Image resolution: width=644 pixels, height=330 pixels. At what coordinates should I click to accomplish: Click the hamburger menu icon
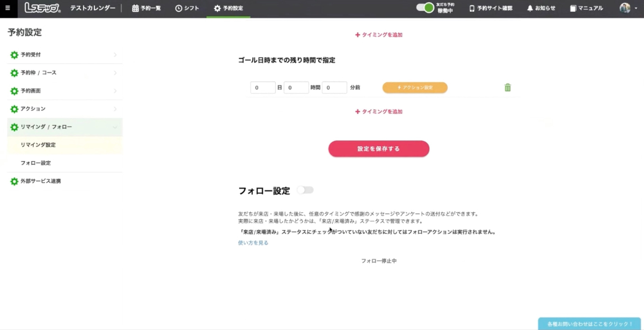coord(8,8)
